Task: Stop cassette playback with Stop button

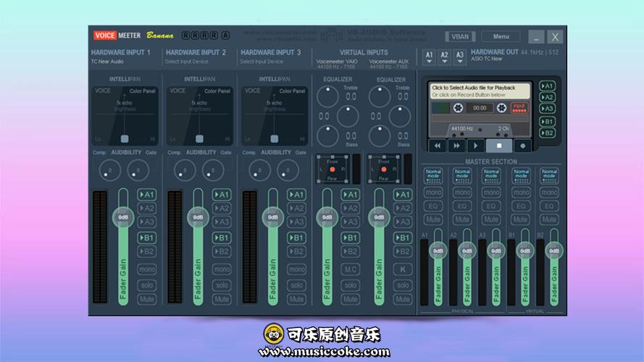Action: click(499, 146)
